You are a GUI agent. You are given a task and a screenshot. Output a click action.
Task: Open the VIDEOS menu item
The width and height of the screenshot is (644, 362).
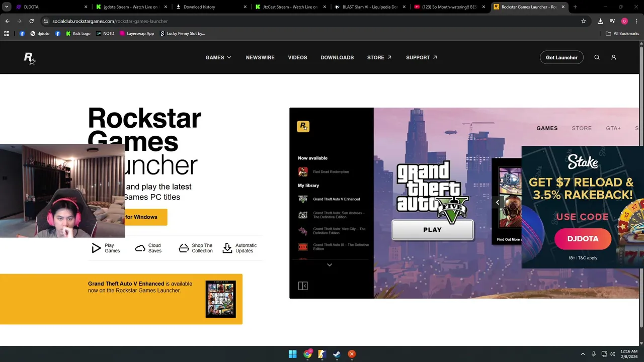[297, 57]
